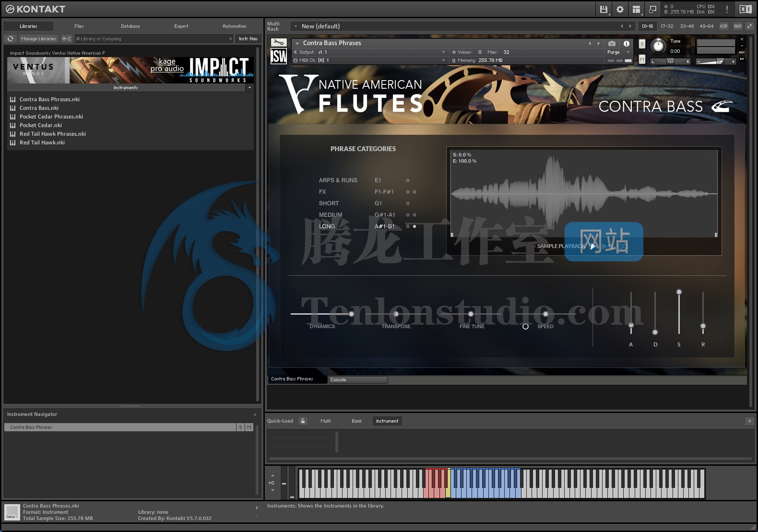Close the Instrument Navigator pane

(x=255, y=414)
